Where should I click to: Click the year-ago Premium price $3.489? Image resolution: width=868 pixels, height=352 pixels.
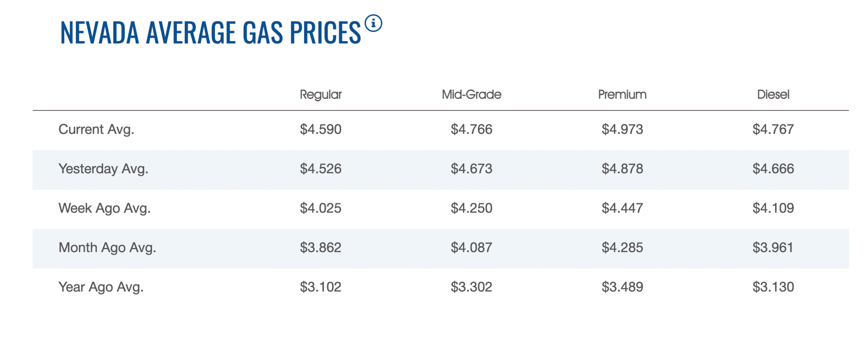click(622, 287)
